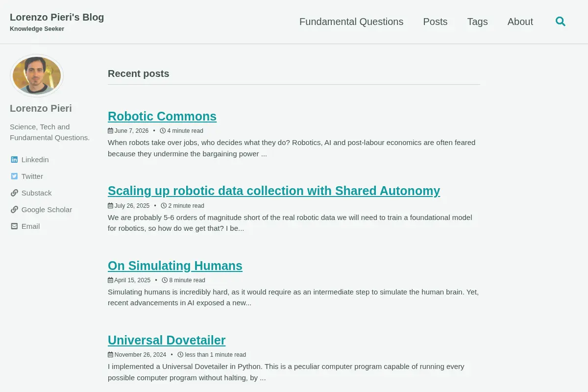Click the Substack chain-link icon

[14, 193]
